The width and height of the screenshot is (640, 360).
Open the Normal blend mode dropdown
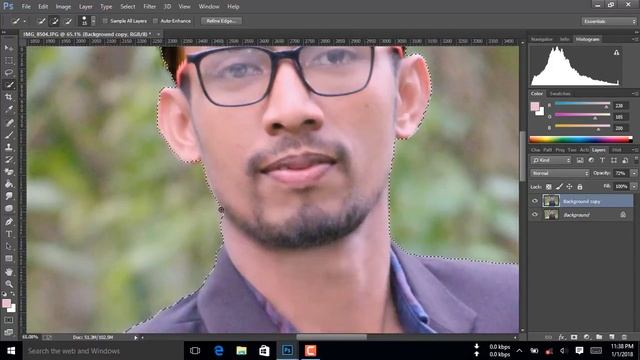point(560,173)
